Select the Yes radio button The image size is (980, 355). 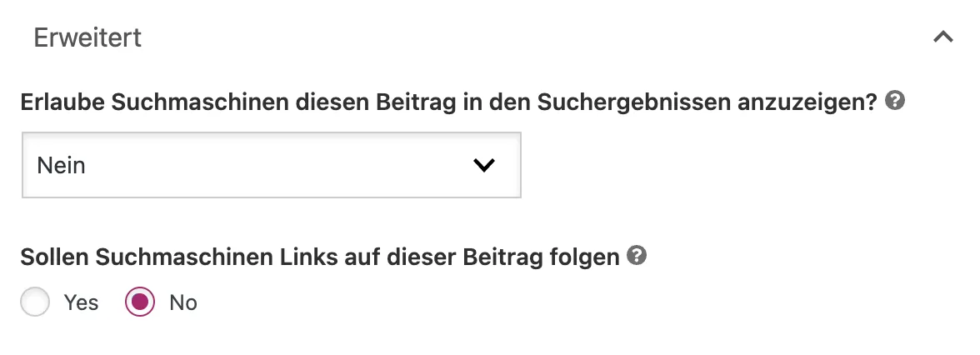(35, 302)
